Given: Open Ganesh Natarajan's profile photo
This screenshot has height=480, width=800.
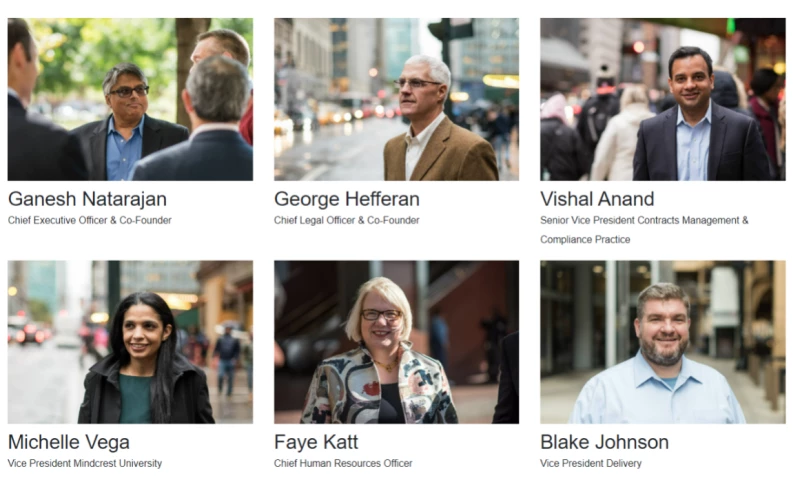Looking at the screenshot, I should (130, 99).
